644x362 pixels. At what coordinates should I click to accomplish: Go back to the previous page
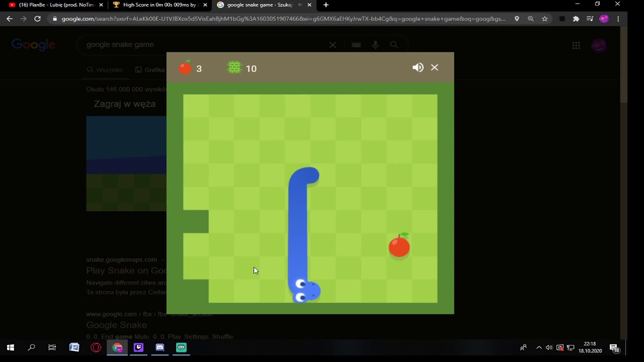tap(10, 19)
